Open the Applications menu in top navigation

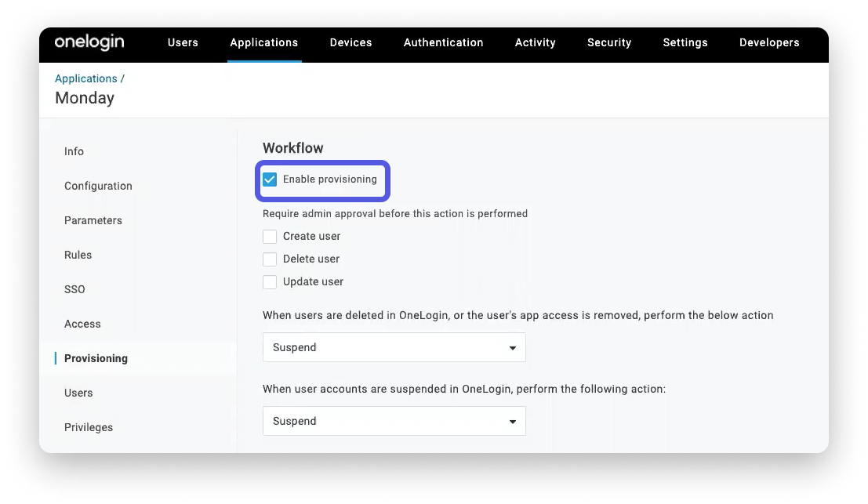(x=263, y=43)
